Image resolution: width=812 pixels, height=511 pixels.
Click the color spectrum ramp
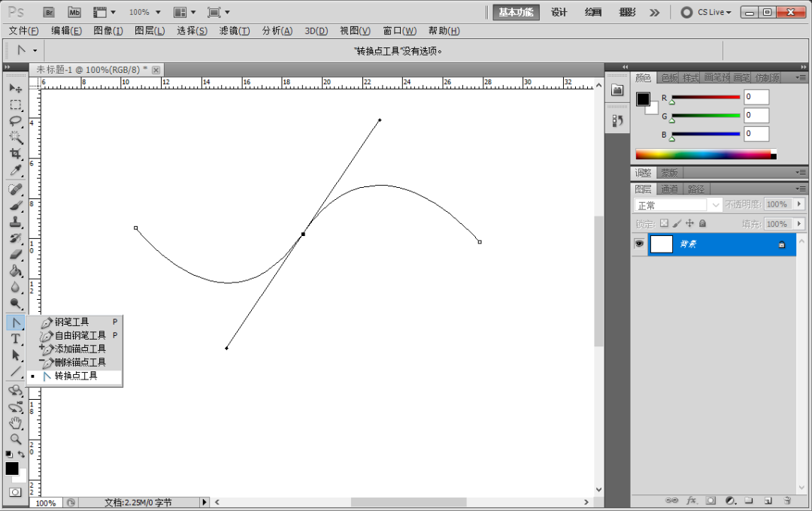click(x=706, y=154)
